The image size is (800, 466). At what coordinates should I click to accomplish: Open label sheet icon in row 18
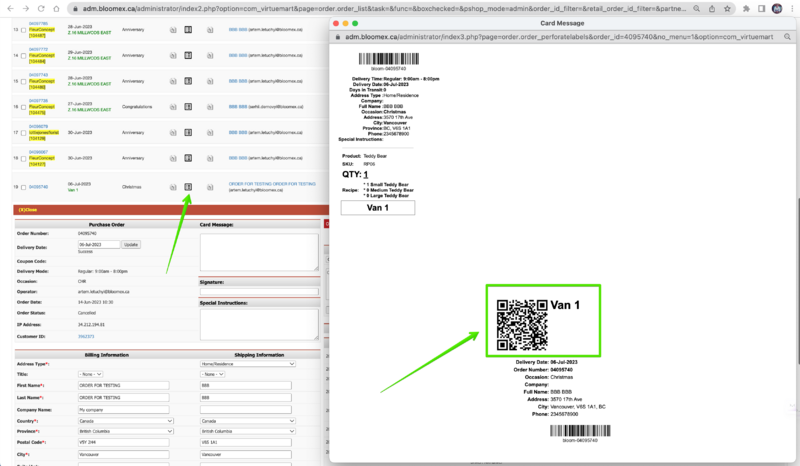[x=188, y=158]
